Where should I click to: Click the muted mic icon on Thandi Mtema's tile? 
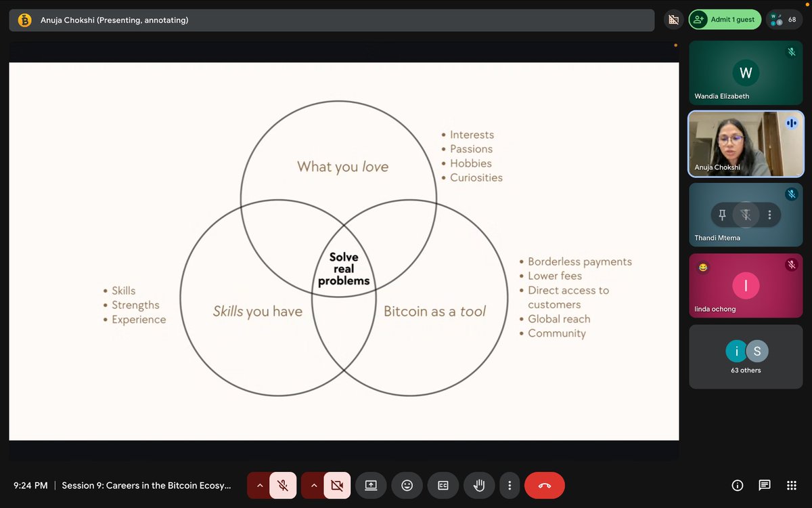tap(791, 194)
